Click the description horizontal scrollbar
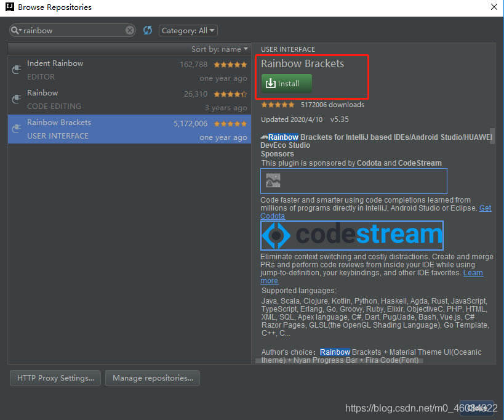This screenshot has height=420, width=504. click(339, 361)
